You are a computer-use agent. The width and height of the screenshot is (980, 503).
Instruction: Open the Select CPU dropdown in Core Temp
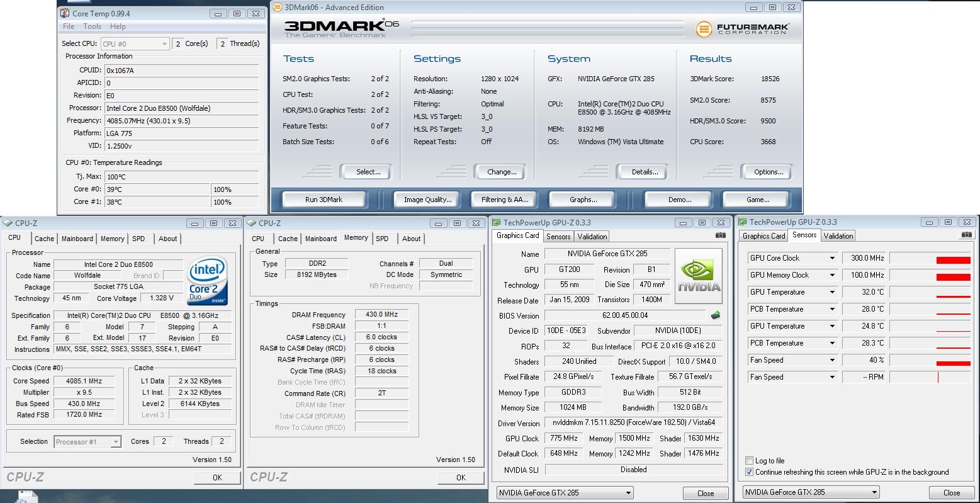(x=135, y=43)
